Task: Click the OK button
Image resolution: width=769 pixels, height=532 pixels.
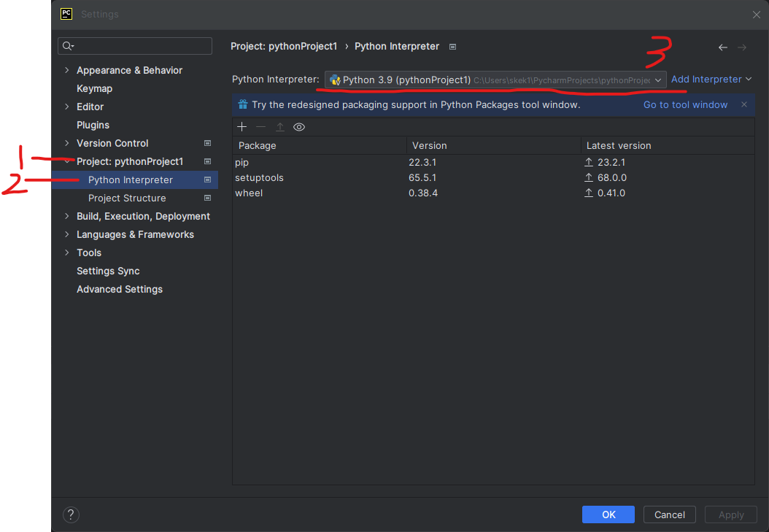Action: click(x=608, y=514)
